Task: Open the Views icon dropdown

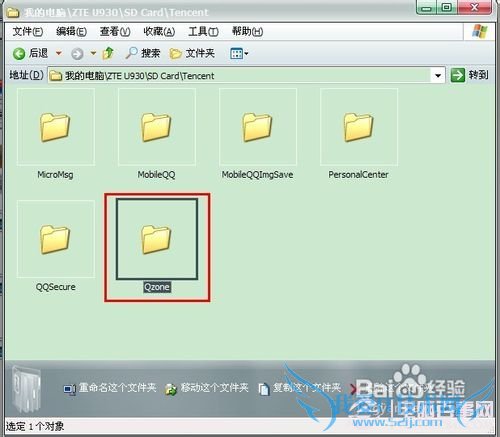Action: (x=239, y=53)
